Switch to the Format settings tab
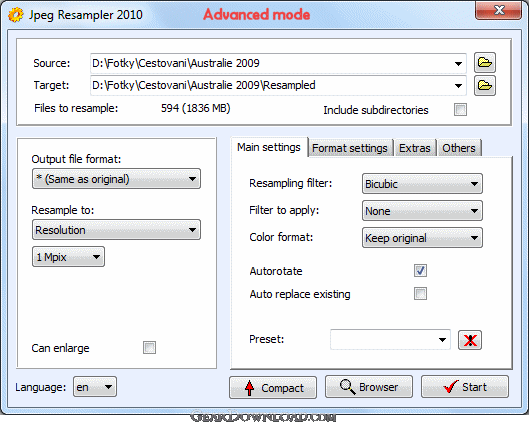Viewport: 529px width, 425px height. pyautogui.click(x=350, y=148)
